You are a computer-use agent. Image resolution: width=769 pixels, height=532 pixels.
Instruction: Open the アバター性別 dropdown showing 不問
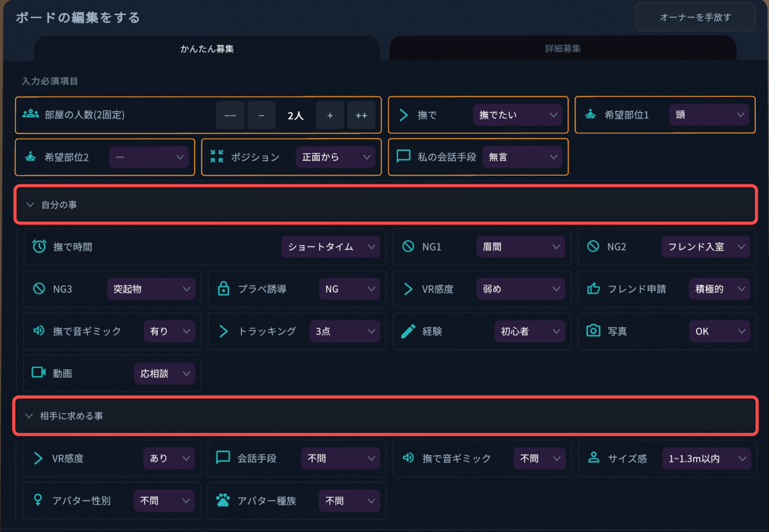pyautogui.click(x=165, y=501)
